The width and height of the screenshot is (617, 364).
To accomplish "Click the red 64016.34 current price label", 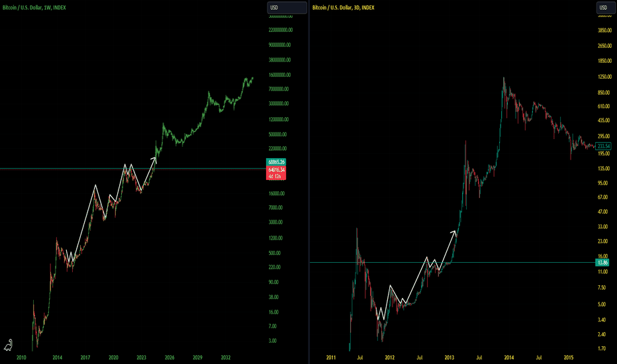I will click(x=276, y=173).
